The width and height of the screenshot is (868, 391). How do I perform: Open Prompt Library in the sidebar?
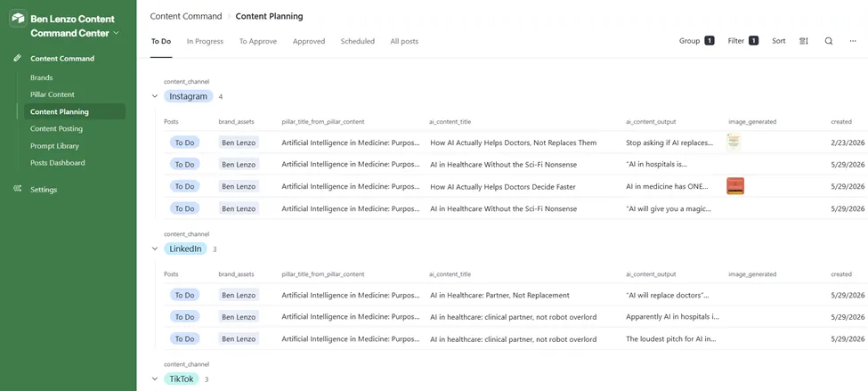click(x=55, y=146)
